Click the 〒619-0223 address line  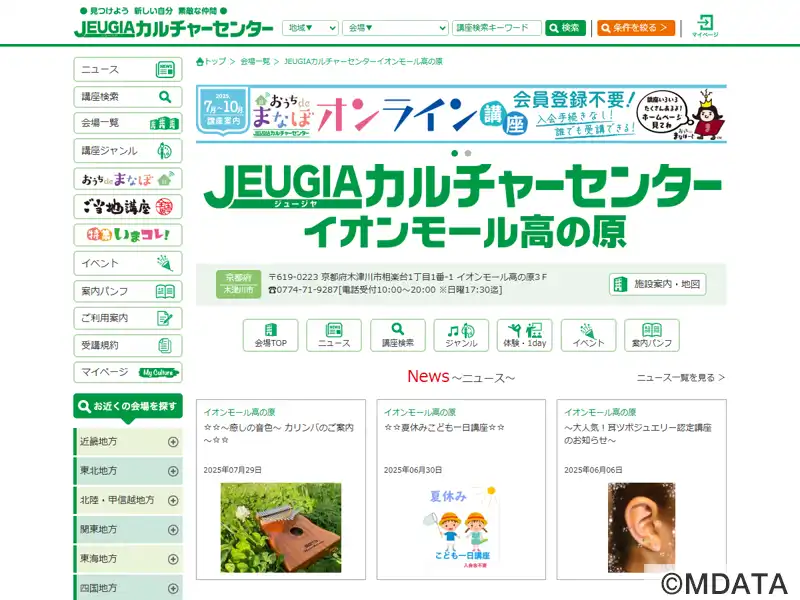[408, 277]
